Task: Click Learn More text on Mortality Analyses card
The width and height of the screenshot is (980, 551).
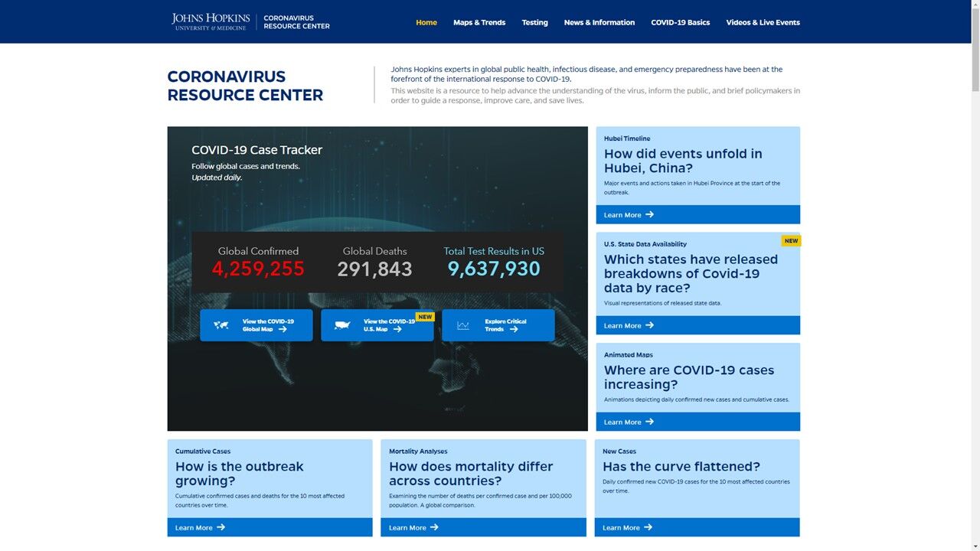Action: coord(407,528)
